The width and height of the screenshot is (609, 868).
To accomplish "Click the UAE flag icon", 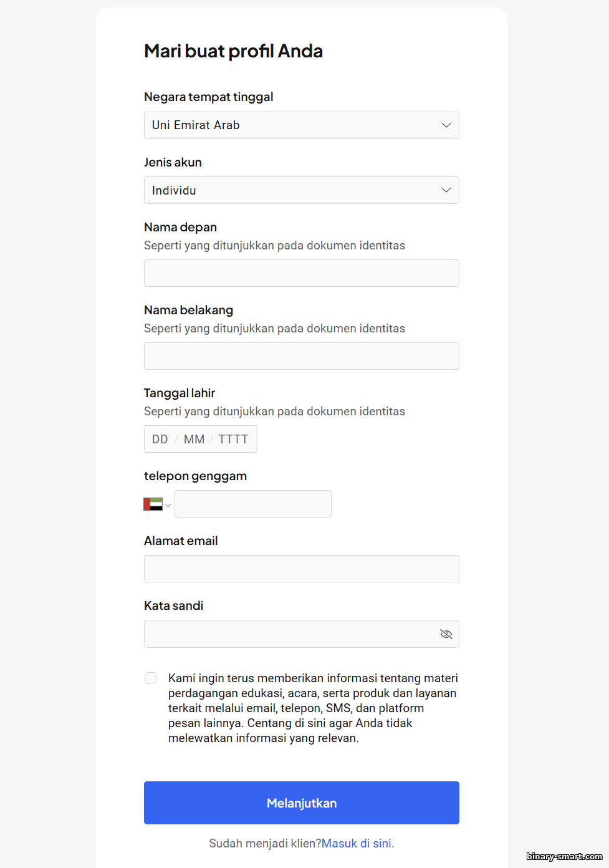I will tap(153, 504).
